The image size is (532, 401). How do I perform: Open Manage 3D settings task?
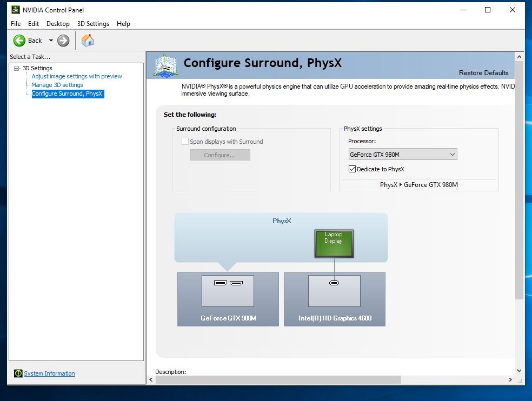click(x=57, y=85)
